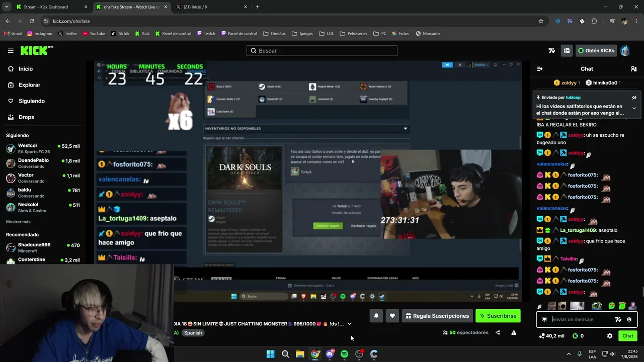Open the YouTube bookmark
This screenshot has width=644, height=362.
(x=94, y=34)
